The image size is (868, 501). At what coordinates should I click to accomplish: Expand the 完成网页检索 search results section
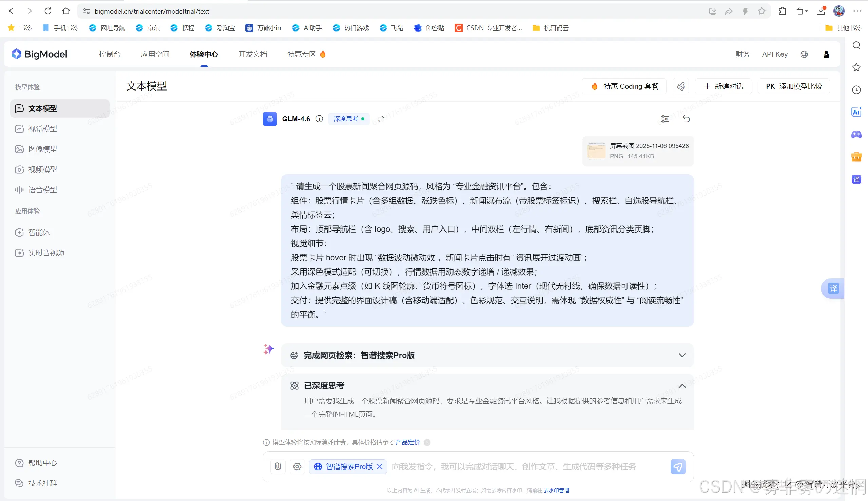(682, 355)
